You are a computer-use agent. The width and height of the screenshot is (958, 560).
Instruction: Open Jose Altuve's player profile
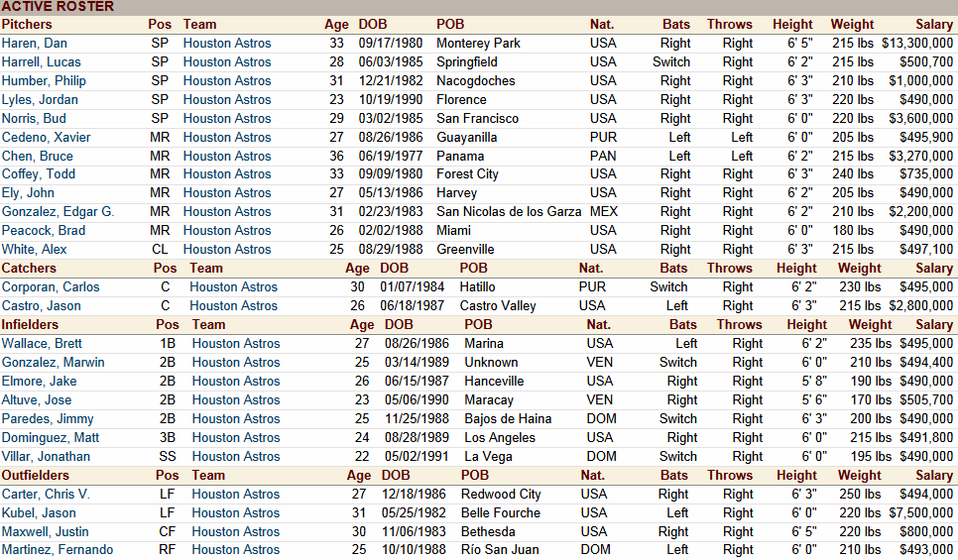38,399
